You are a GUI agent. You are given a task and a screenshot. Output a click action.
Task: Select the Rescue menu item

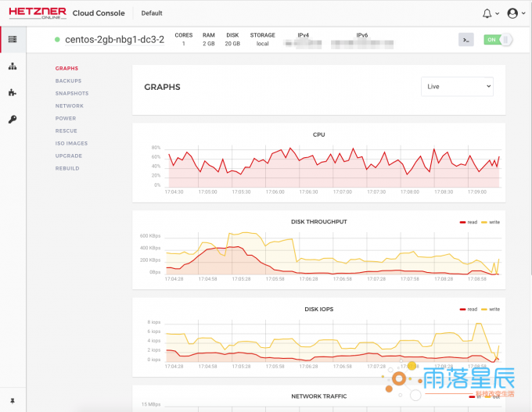(x=66, y=131)
